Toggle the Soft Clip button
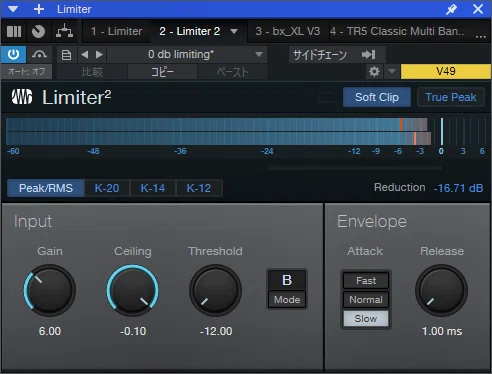This screenshot has height=374, width=492. (377, 97)
